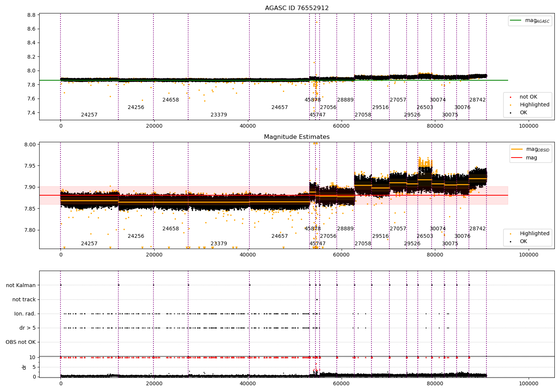Click obsid 28889 in the Magnitude Estimates plot
The width and height of the screenshot is (560, 392).
[345, 229]
